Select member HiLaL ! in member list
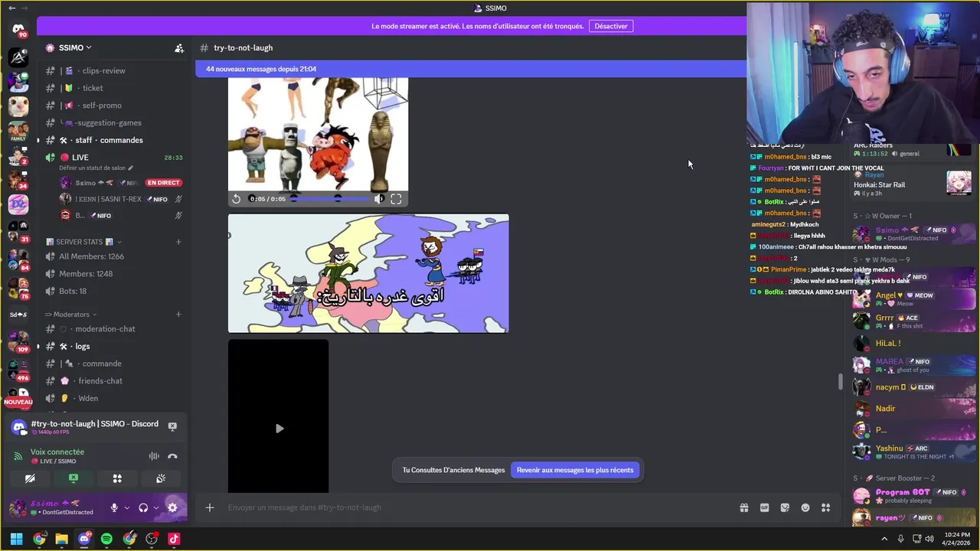The height and width of the screenshot is (551, 980). pos(913,344)
